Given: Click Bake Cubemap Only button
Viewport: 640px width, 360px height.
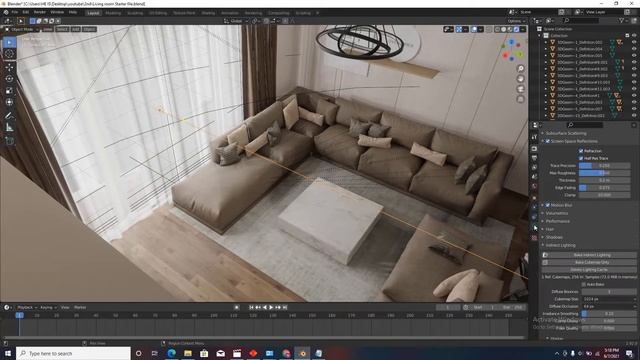Looking at the screenshot, I should [x=589, y=262].
